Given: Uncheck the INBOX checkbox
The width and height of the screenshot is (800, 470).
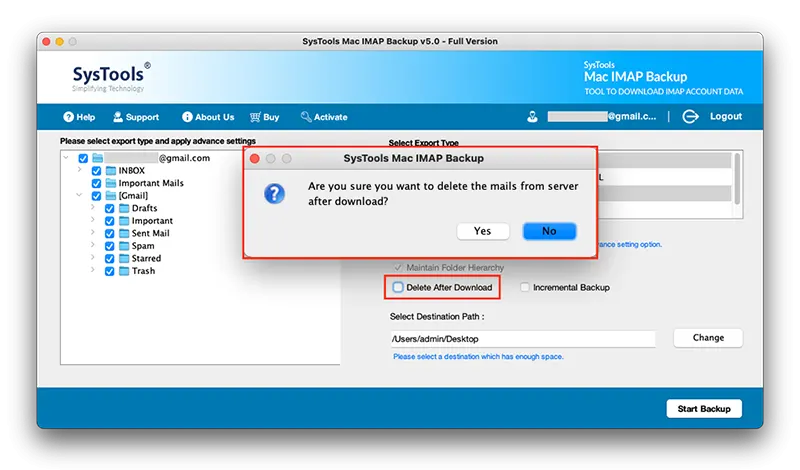Looking at the screenshot, I should pos(96,170).
